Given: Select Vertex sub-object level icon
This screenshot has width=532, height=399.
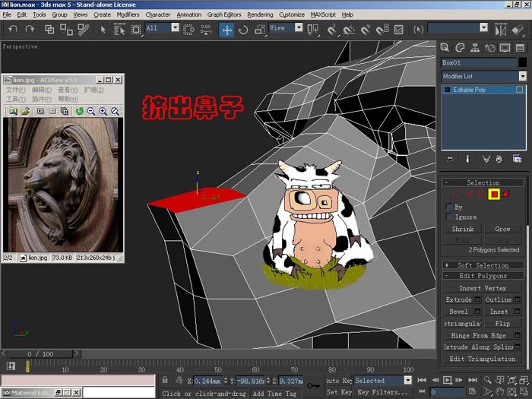Looking at the screenshot, I should point(457,194).
